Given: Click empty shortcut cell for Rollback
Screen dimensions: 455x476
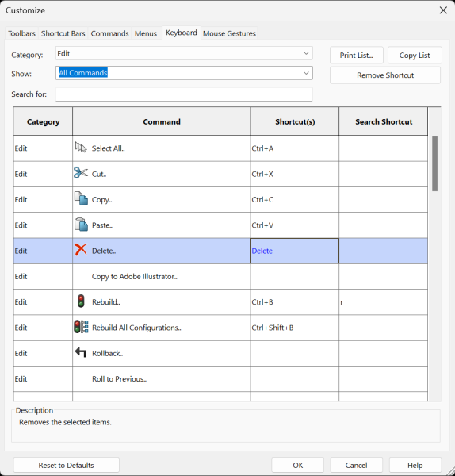Looking at the screenshot, I should pyautogui.click(x=295, y=353).
